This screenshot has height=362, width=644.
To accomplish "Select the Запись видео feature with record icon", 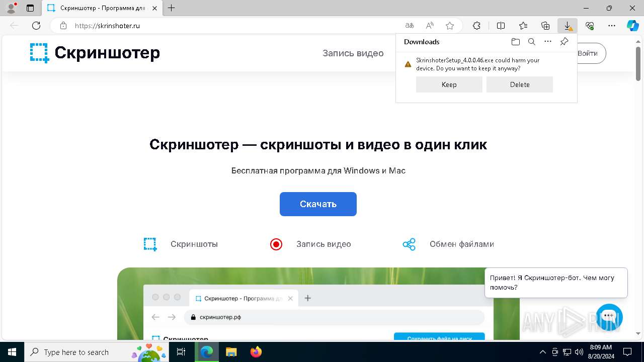I will [x=310, y=244].
